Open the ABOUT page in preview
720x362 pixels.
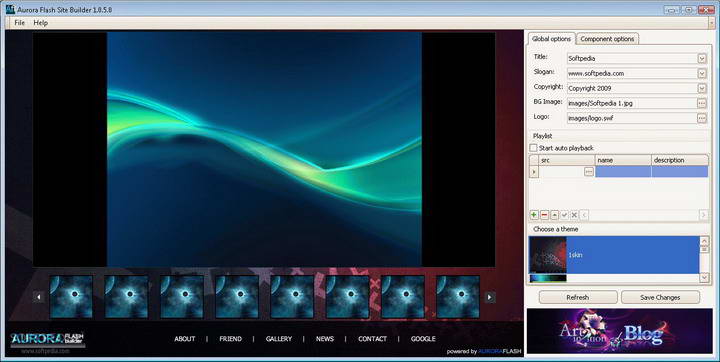click(x=185, y=339)
